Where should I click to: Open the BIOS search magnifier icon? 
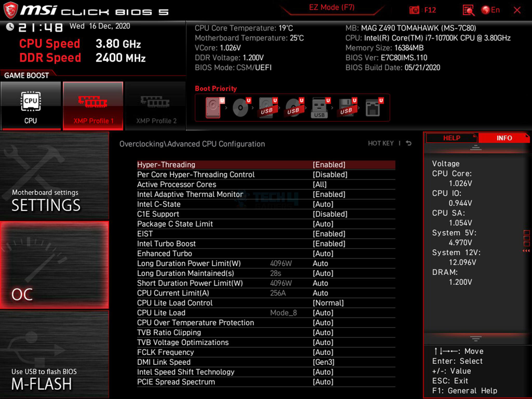tap(468, 10)
